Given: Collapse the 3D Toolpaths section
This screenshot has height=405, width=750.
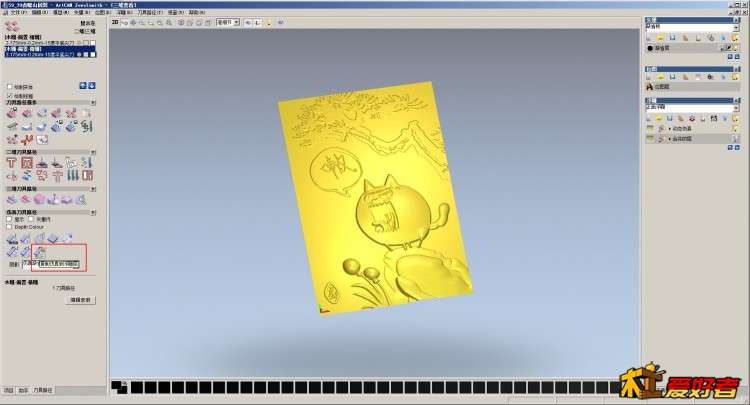Looking at the screenshot, I should pos(93,189).
